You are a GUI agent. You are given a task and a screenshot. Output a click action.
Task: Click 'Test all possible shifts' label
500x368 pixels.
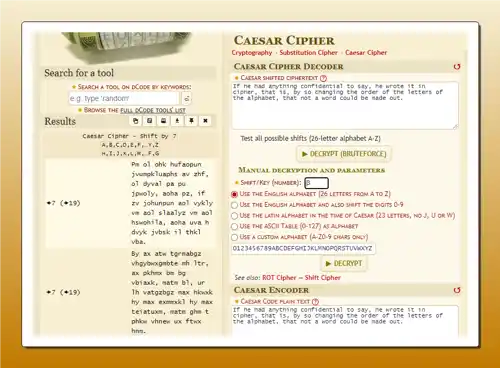(x=310, y=138)
